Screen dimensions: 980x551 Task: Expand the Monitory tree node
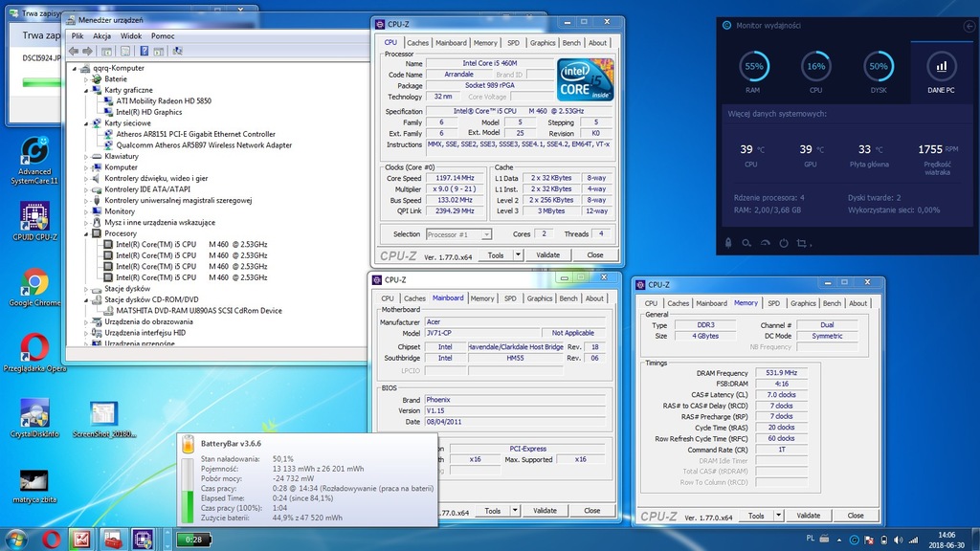point(86,211)
